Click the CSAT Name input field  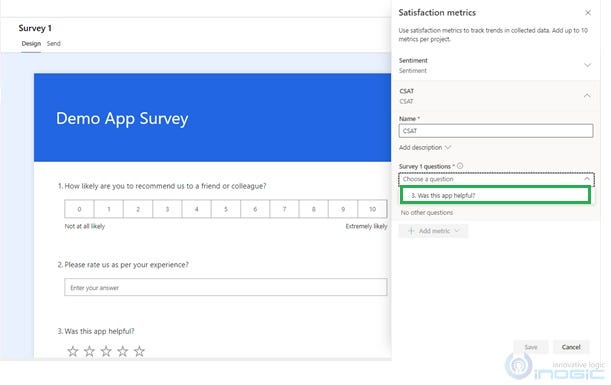496,131
